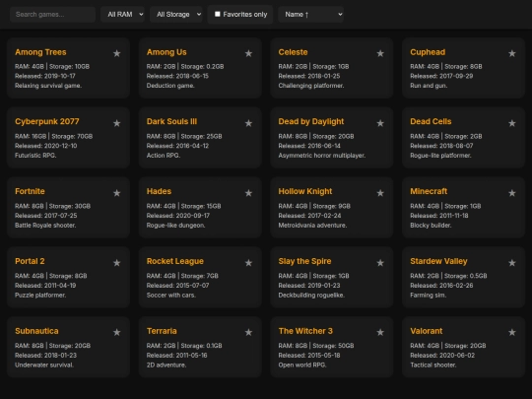Expand the All Storage filter dropdown

[176, 14]
